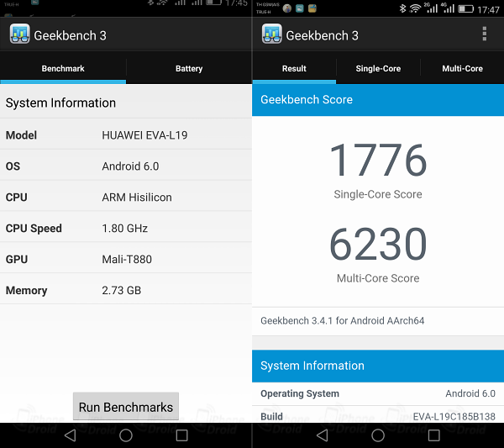Tap the 4G signal strength icon
The width and height of the screenshot is (504, 448).
point(448,8)
